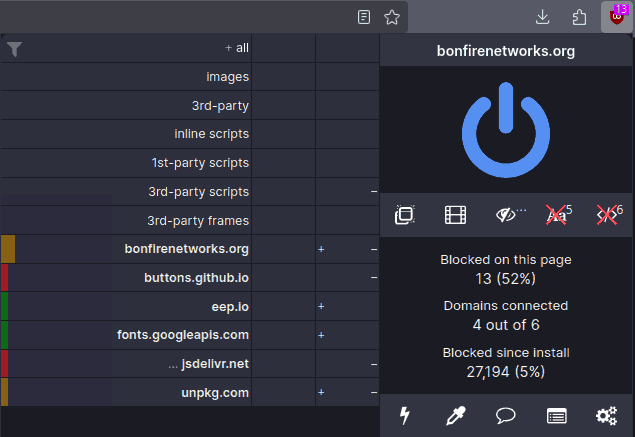
Task: Select the 3rd-party scripts rule row
Action: point(126,192)
